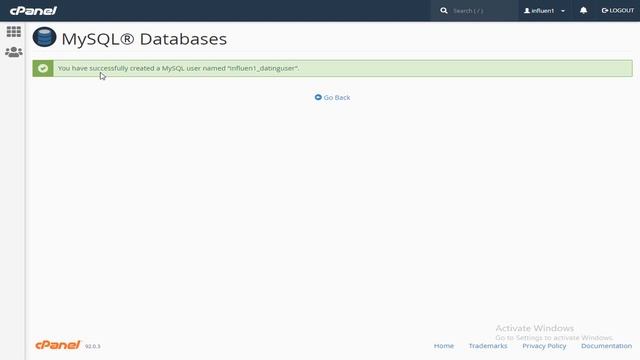
Task: Open User Manager icon in sidebar
Action: click(13, 52)
